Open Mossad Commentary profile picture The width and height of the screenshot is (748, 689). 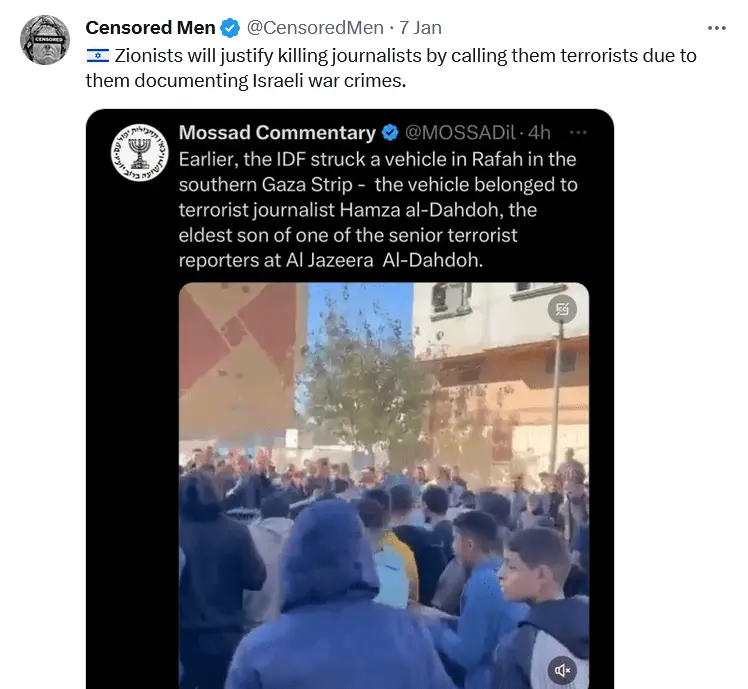[x=140, y=153]
